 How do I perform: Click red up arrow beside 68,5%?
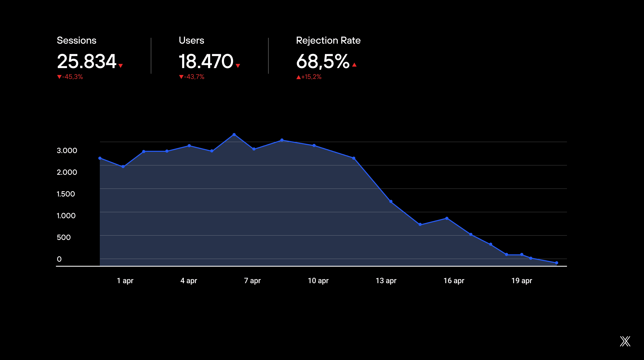click(354, 65)
